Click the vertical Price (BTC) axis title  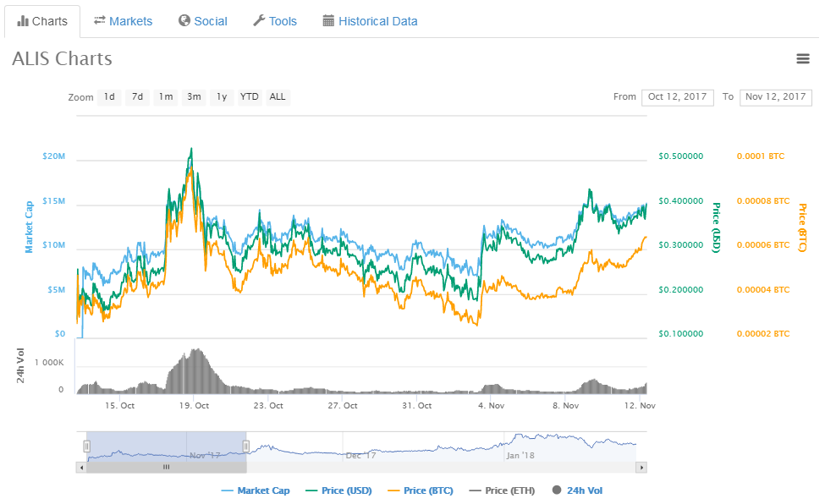pos(802,227)
